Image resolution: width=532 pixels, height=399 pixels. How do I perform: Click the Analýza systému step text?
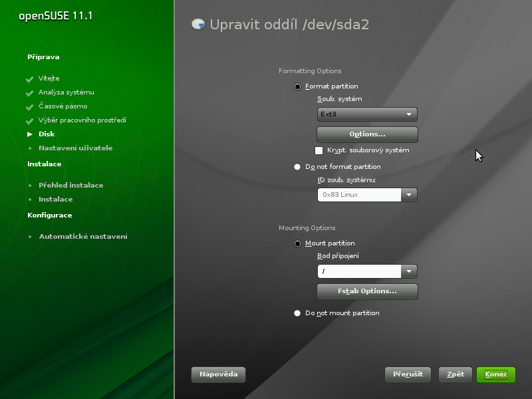pos(66,92)
